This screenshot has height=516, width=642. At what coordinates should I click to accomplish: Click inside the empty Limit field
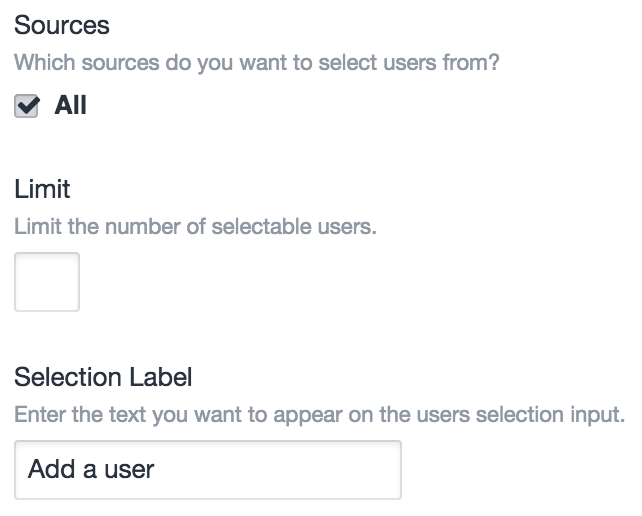pyautogui.click(x=47, y=282)
